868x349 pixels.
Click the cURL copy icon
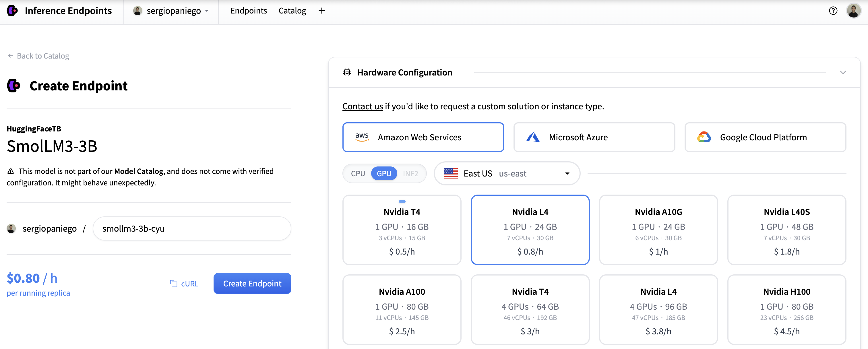pos(174,284)
